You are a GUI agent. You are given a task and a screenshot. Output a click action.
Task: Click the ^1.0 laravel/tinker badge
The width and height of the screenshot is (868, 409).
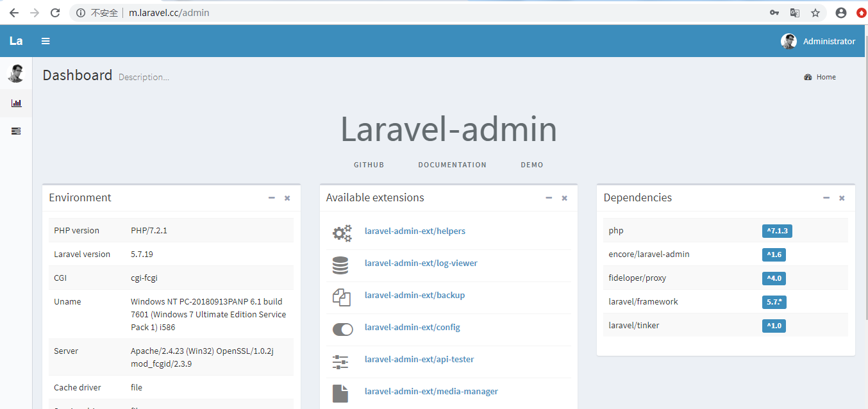(774, 326)
